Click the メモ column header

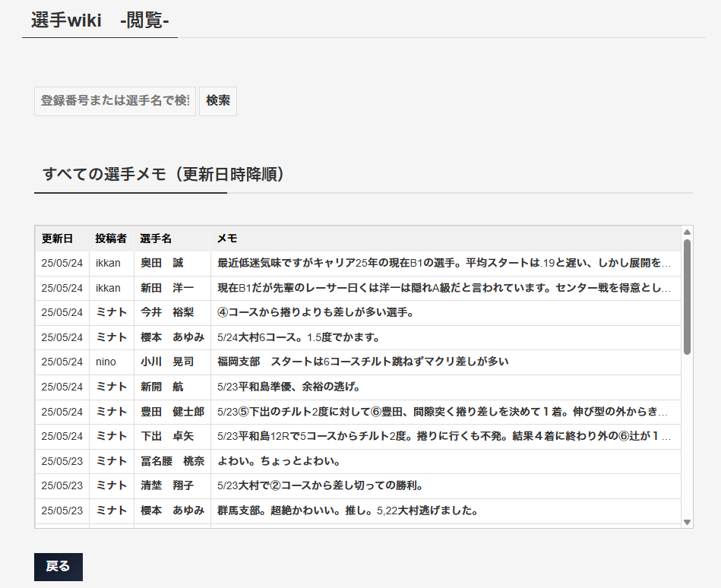pyautogui.click(x=227, y=239)
